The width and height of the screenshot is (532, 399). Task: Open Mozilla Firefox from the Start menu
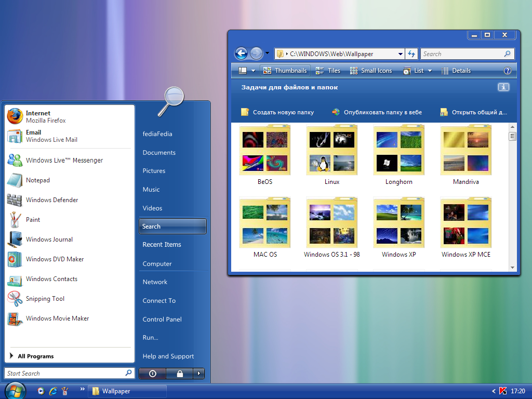70,116
